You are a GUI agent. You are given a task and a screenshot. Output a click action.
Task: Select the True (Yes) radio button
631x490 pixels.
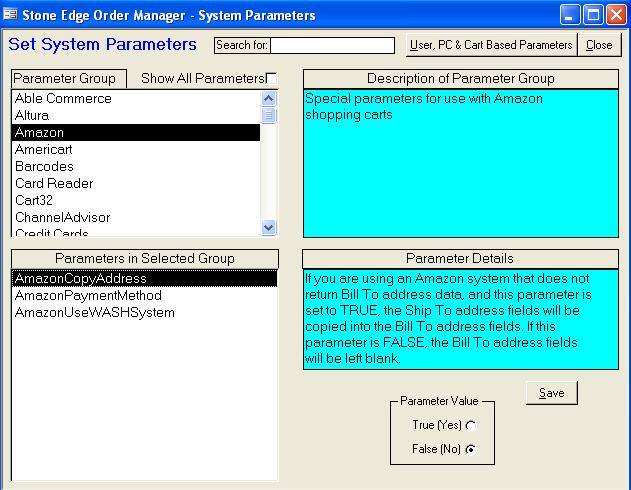pyautogui.click(x=470, y=425)
